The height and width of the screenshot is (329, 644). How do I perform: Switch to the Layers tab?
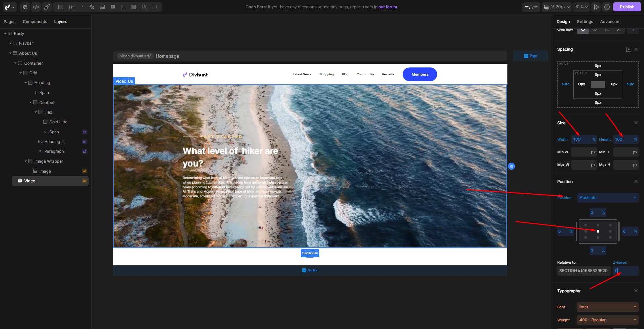pos(61,21)
